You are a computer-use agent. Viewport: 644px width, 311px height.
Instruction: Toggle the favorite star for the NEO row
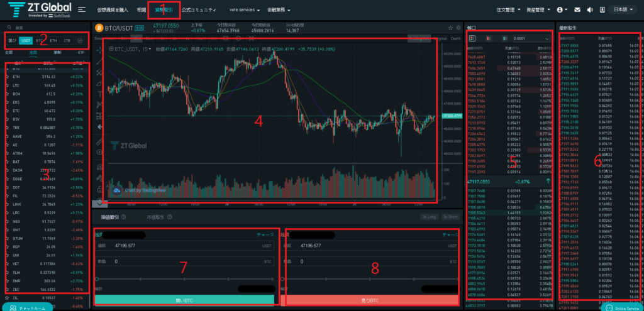(7, 222)
